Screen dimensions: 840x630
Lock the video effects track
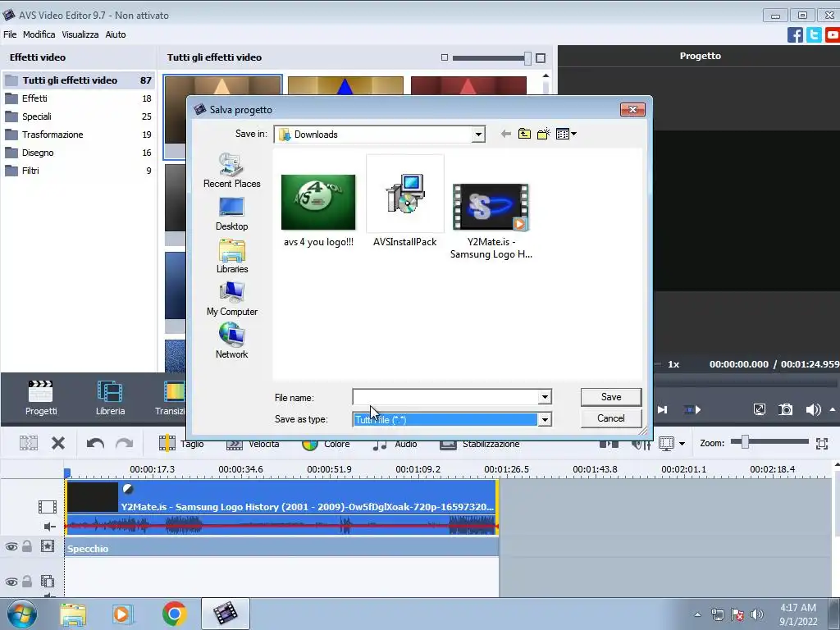pos(27,546)
